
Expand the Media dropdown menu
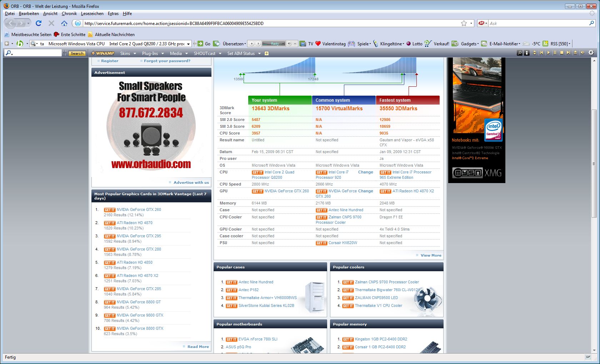click(179, 53)
